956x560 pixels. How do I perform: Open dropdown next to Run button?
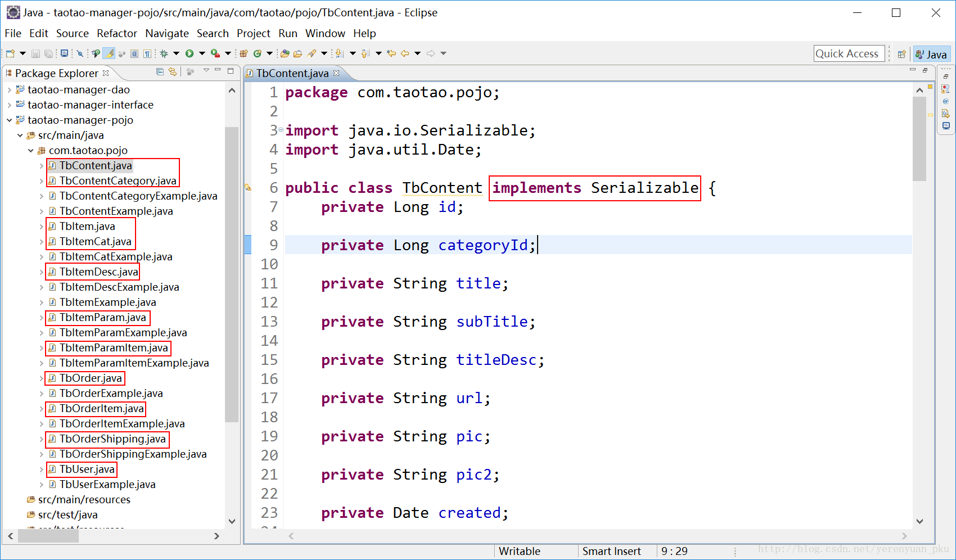pyautogui.click(x=202, y=53)
